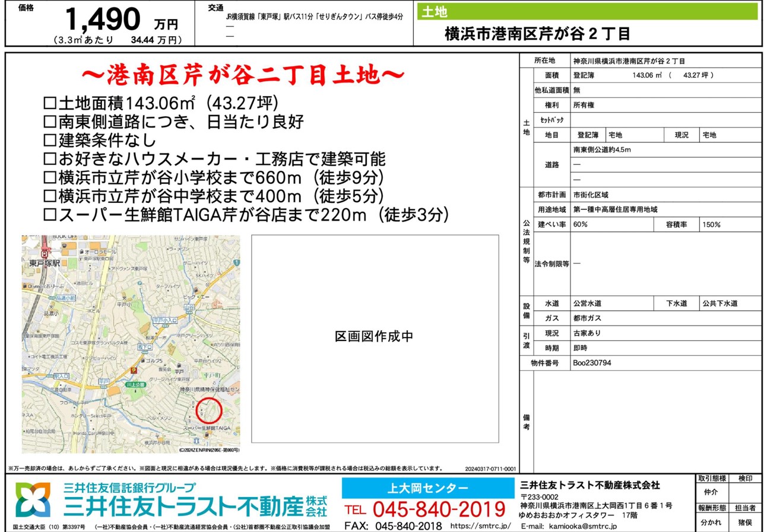The image size is (764, 532).
Task: Tick the checkbox before 南東側道路につき
Action: (x=50, y=122)
